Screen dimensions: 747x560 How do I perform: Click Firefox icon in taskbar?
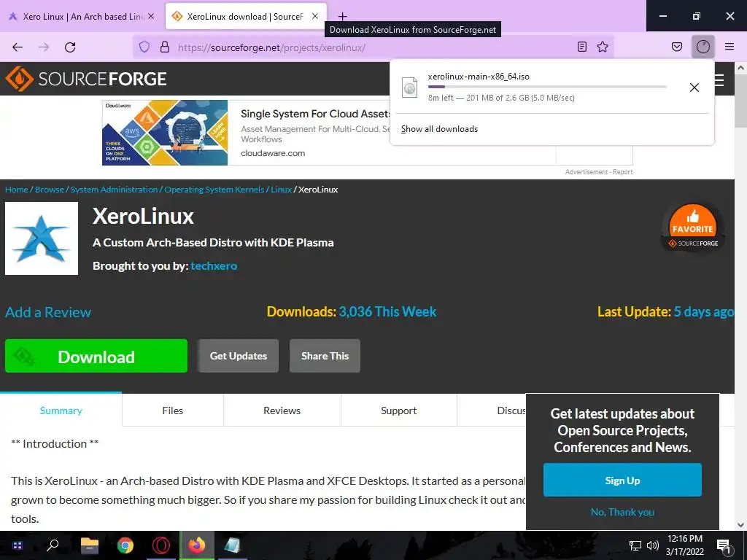tap(197, 545)
